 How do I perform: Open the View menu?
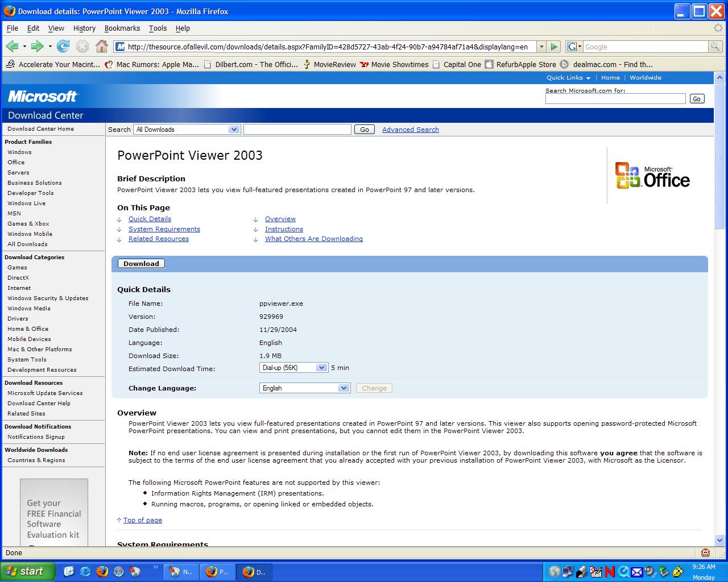coord(56,28)
